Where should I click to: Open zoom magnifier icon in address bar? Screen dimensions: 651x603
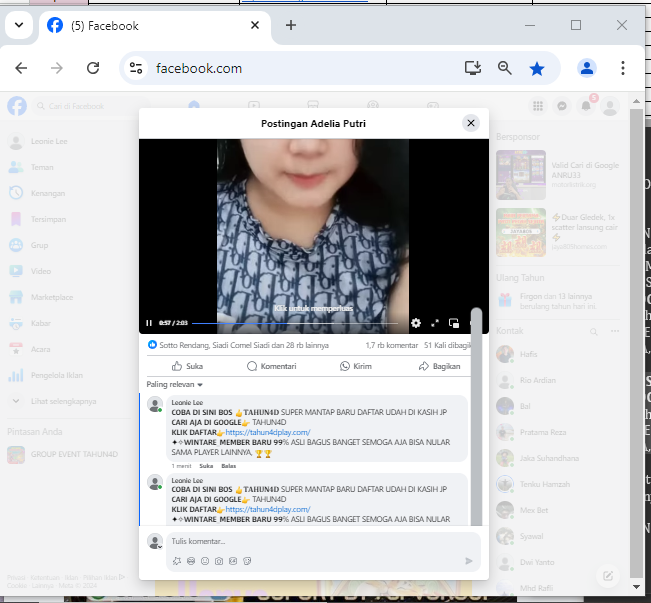point(504,68)
